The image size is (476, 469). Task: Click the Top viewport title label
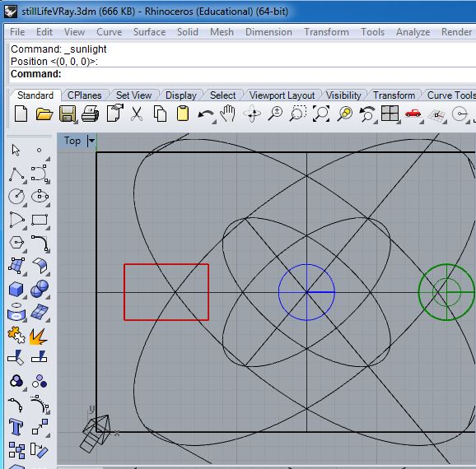72,141
